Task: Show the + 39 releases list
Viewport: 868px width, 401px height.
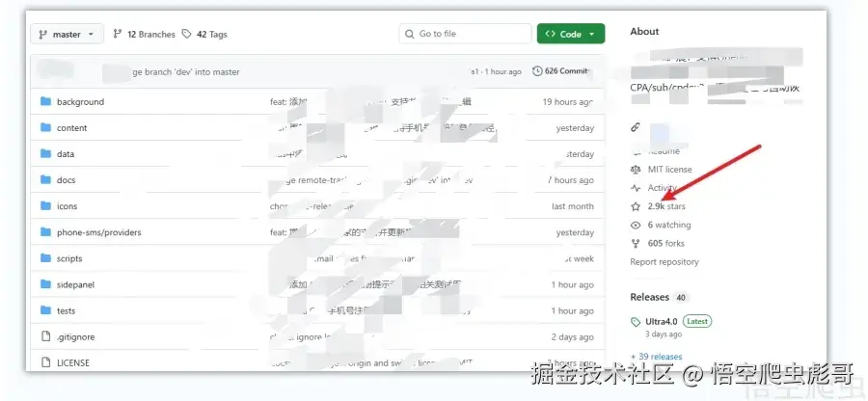Action: coord(656,357)
